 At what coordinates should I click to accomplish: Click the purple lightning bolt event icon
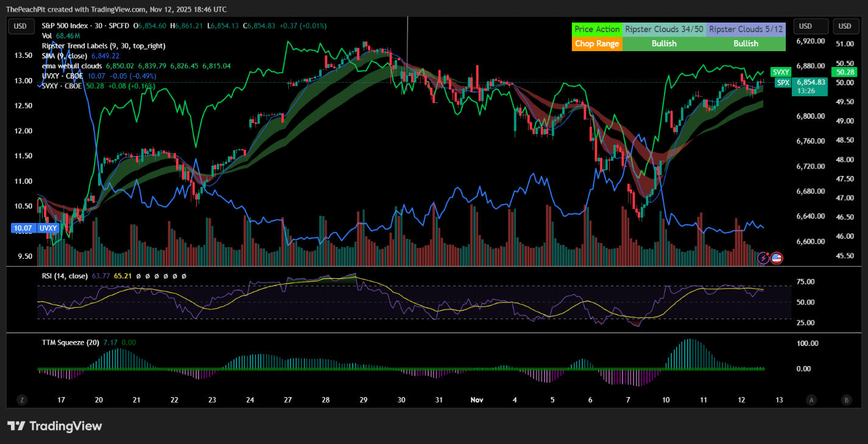point(763,258)
